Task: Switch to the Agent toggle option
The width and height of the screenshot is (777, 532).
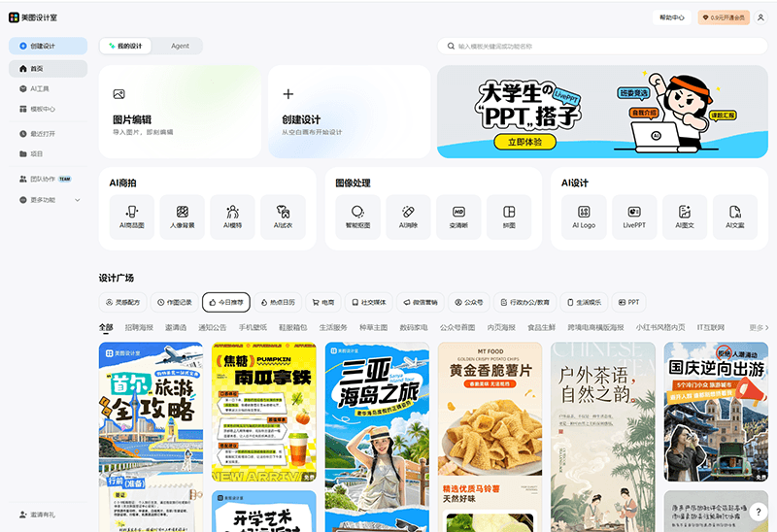Action: point(180,46)
